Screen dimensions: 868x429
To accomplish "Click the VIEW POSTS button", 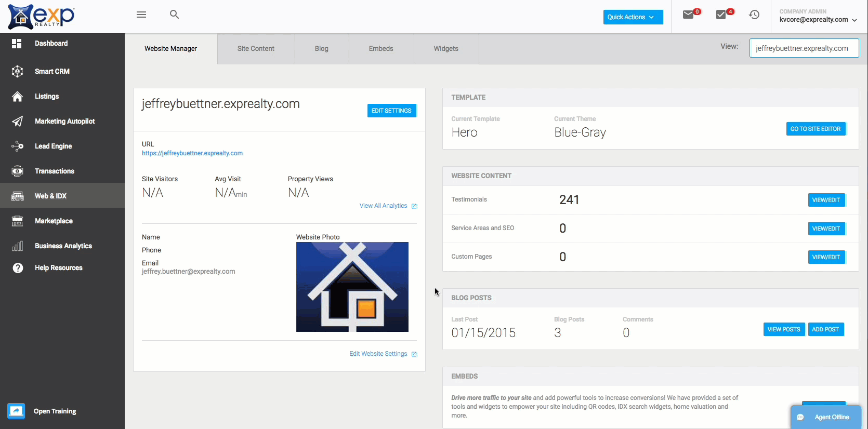I will click(x=784, y=329).
